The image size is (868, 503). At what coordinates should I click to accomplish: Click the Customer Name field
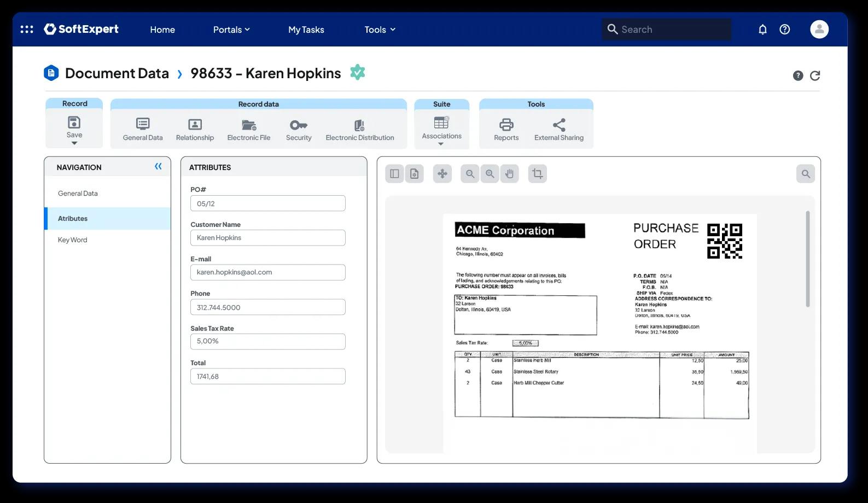(268, 238)
